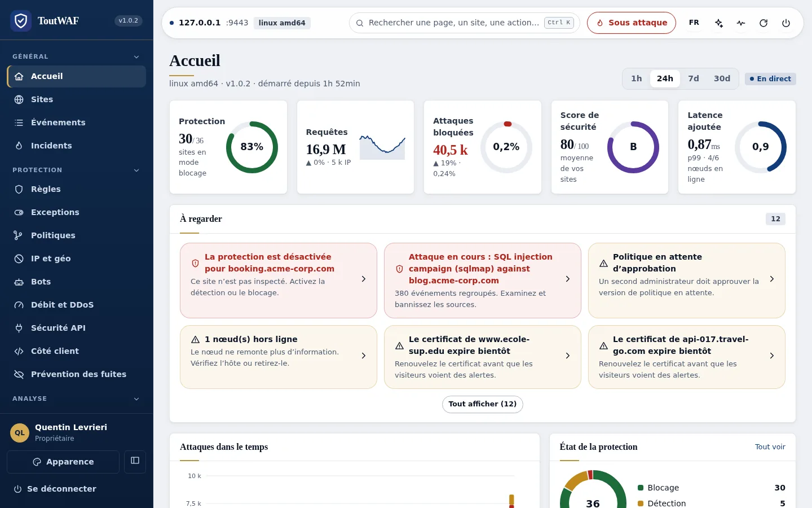Open the activity pulse icon

click(x=741, y=23)
